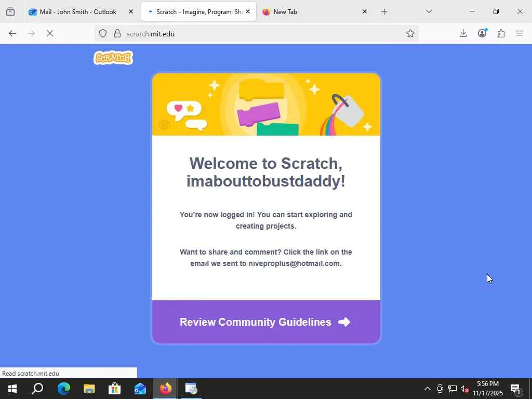Switch to Mail - John Smith - Outlook tab

[77, 12]
